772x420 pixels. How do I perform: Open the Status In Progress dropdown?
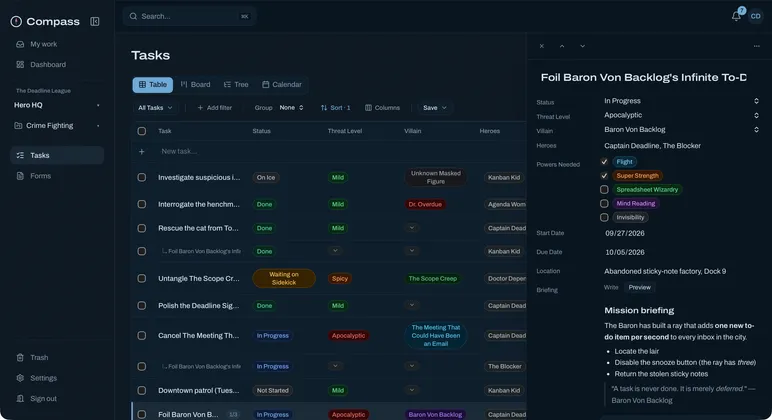pyautogui.click(x=681, y=101)
